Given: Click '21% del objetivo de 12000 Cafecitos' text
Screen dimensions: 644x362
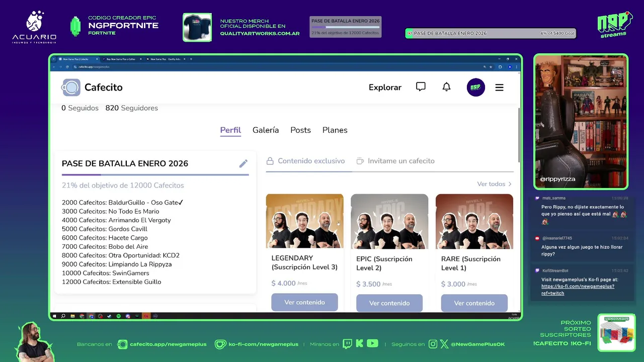Looking at the screenshot, I should click(x=123, y=186).
